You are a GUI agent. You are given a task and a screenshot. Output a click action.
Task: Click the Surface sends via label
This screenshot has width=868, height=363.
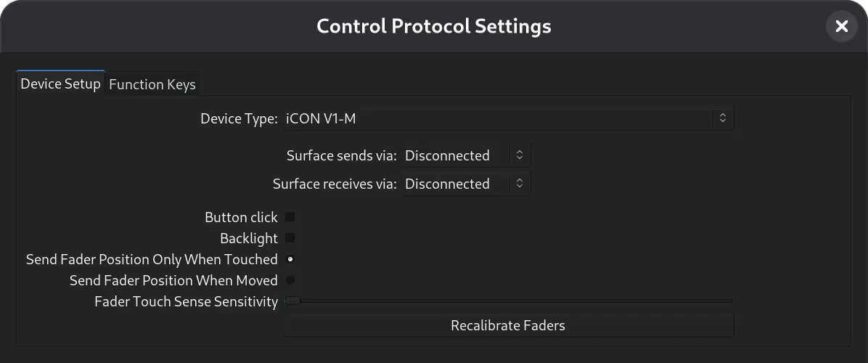(341, 155)
